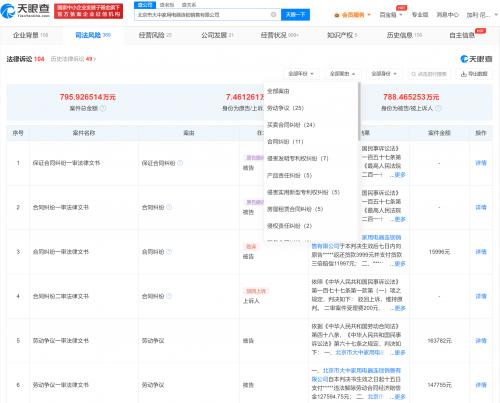Click the info icon beside 保证合同纠纷 reason

point(180,163)
